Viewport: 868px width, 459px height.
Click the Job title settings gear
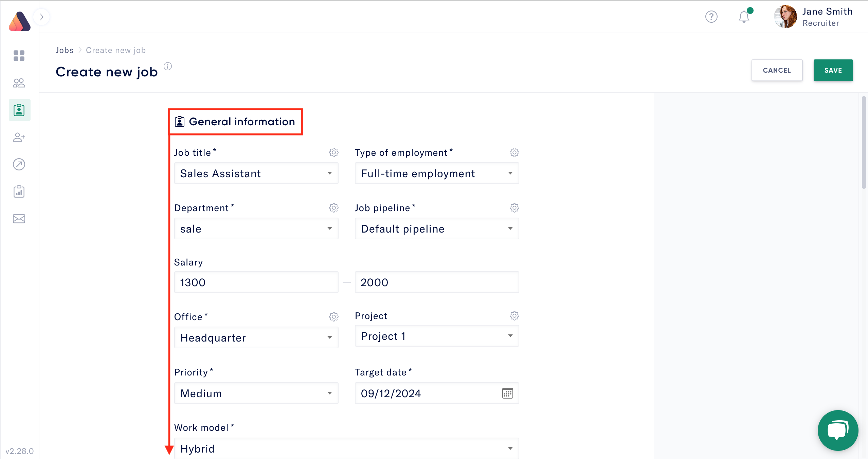pyautogui.click(x=333, y=152)
